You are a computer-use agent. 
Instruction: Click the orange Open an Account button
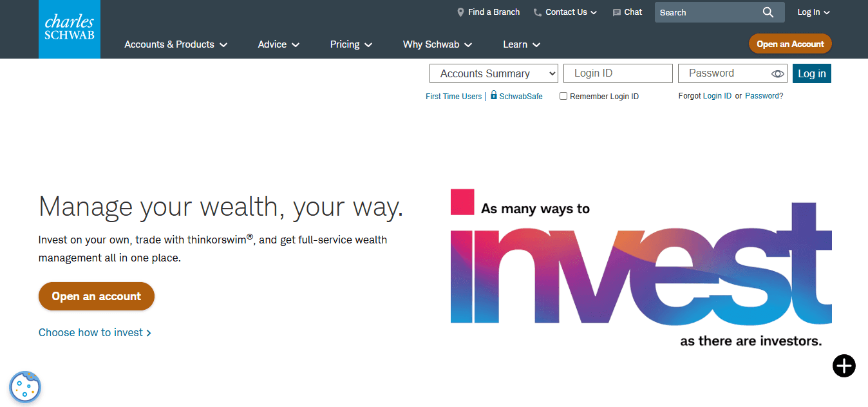[x=790, y=44]
